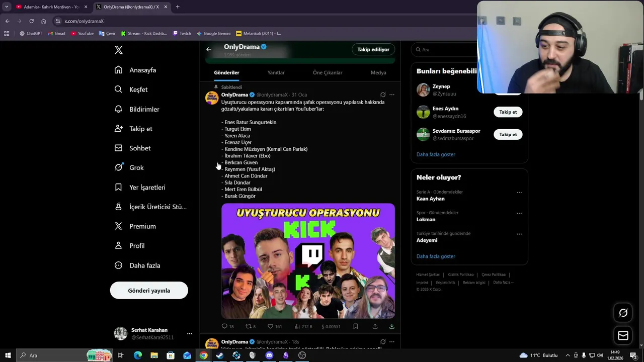The image size is (644, 362).
Task: Switch to the Öne Çıkanlar tab
Action: click(328, 72)
